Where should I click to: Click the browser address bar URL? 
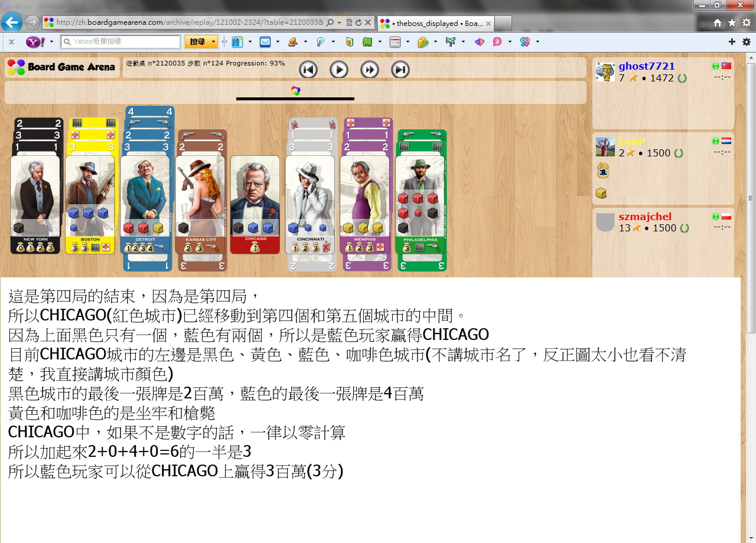pos(189,22)
